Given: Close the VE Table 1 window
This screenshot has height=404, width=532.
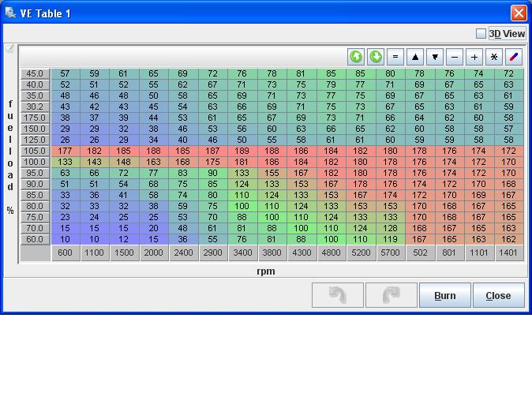Looking at the screenshot, I should click(x=518, y=13).
